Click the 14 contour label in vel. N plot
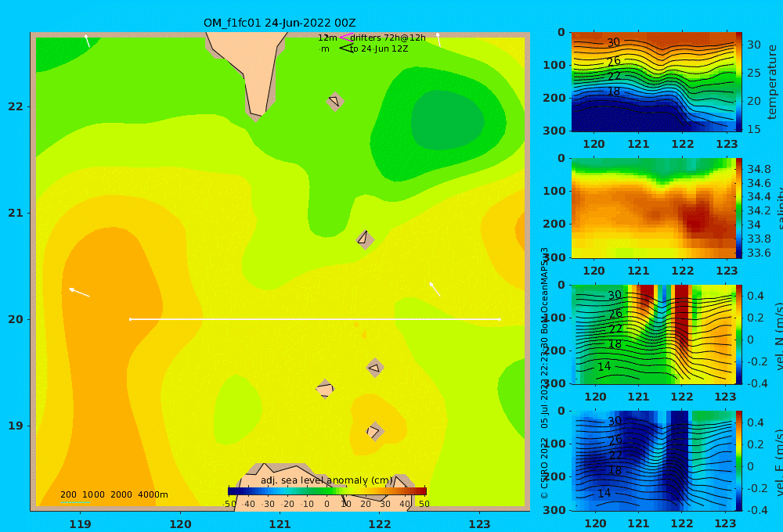 coord(604,366)
